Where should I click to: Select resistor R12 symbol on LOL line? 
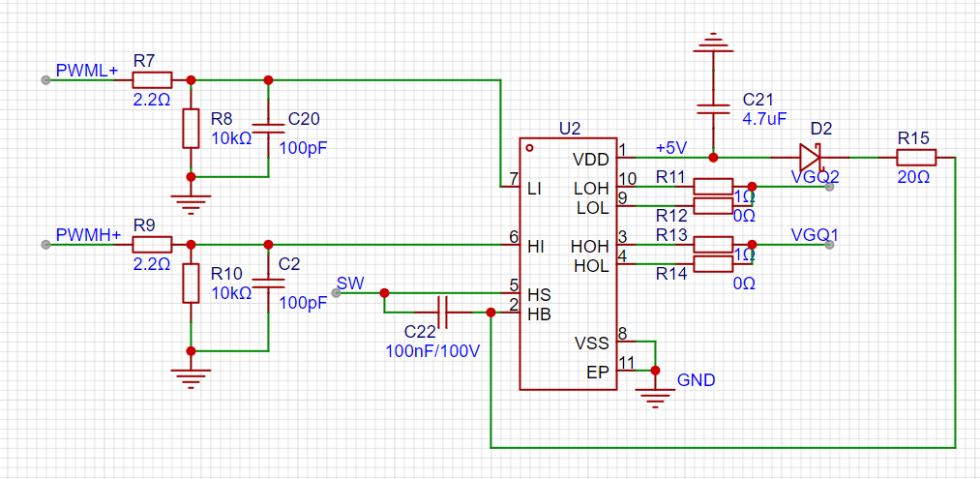(713, 206)
